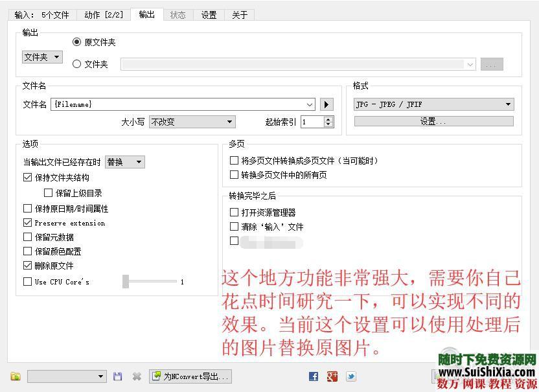Click the red X delete preset icon
The image size is (539, 392).
click(137, 376)
